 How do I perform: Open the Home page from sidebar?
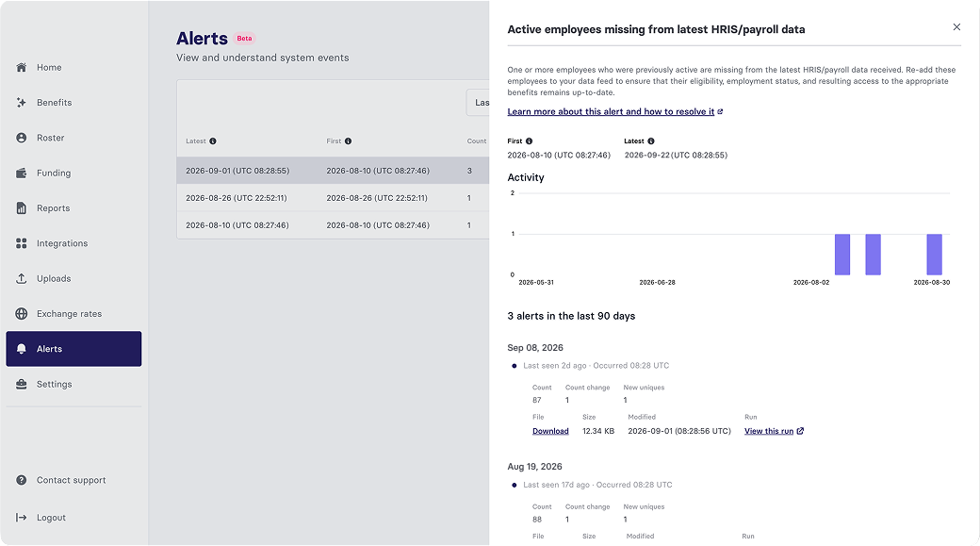(49, 68)
